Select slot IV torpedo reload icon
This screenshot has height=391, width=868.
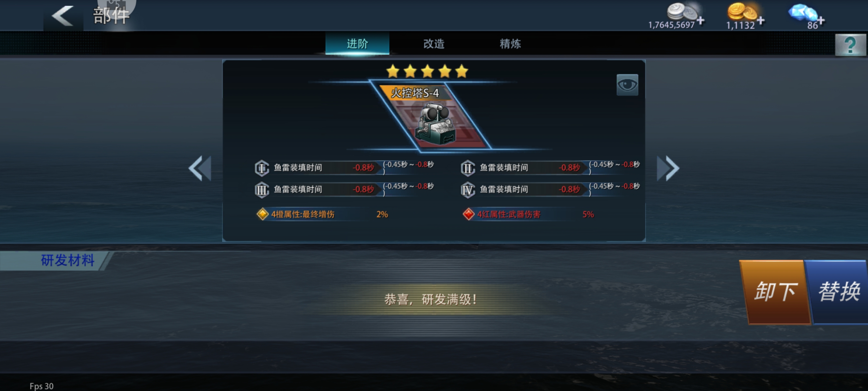point(468,190)
